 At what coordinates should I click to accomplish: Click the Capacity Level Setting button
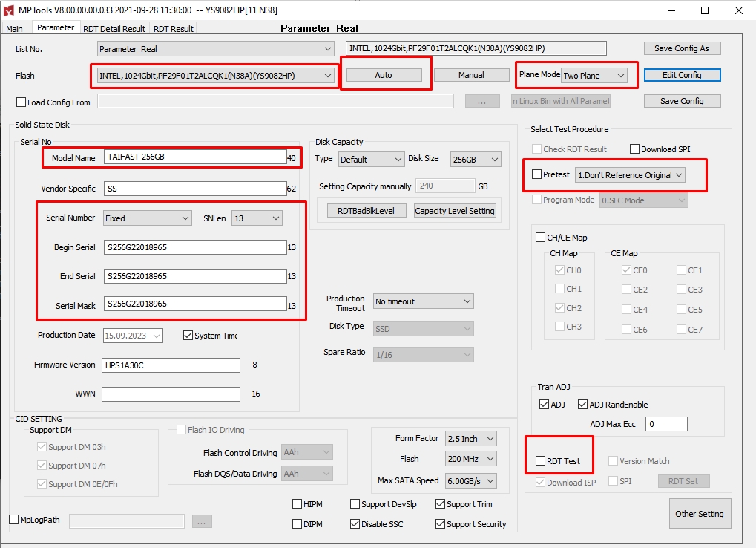(x=454, y=211)
